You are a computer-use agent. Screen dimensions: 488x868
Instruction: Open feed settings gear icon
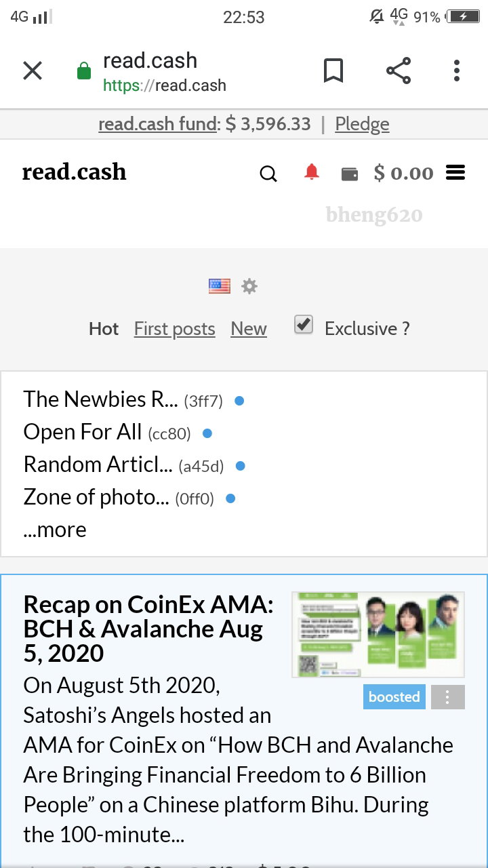pos(249,286)
